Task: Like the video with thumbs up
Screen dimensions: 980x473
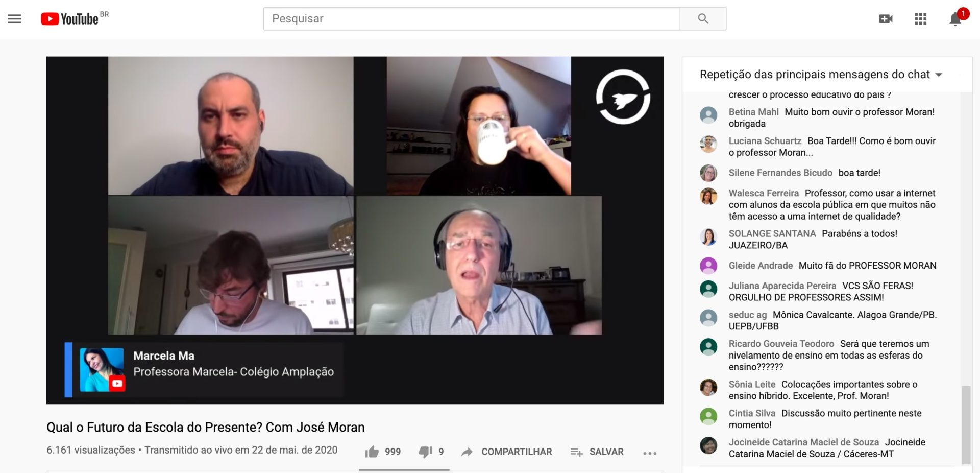Action: click(x=372, y=452)
